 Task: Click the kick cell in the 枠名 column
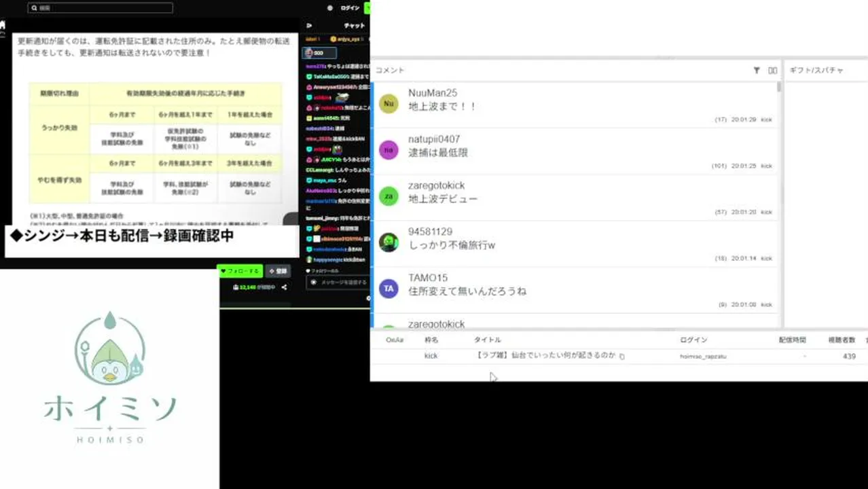[x=431, y=356]
